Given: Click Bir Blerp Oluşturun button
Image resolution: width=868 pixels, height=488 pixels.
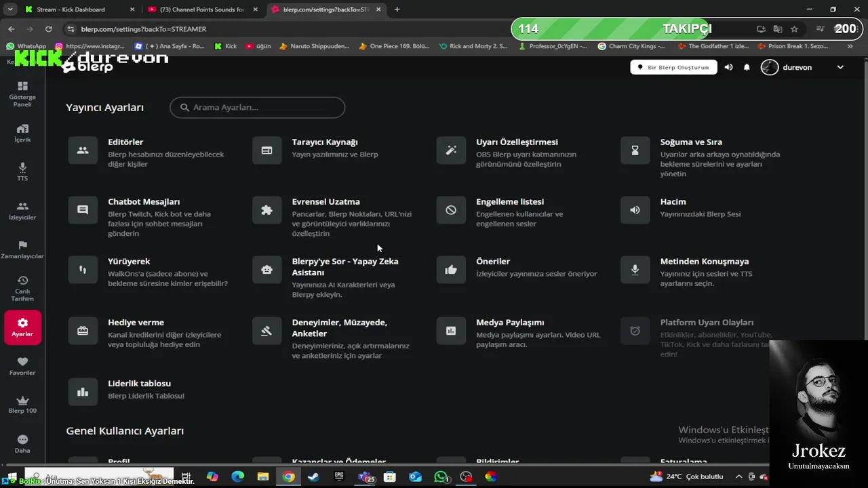Looking at the screenshot, I should click(x=673, y=67).
